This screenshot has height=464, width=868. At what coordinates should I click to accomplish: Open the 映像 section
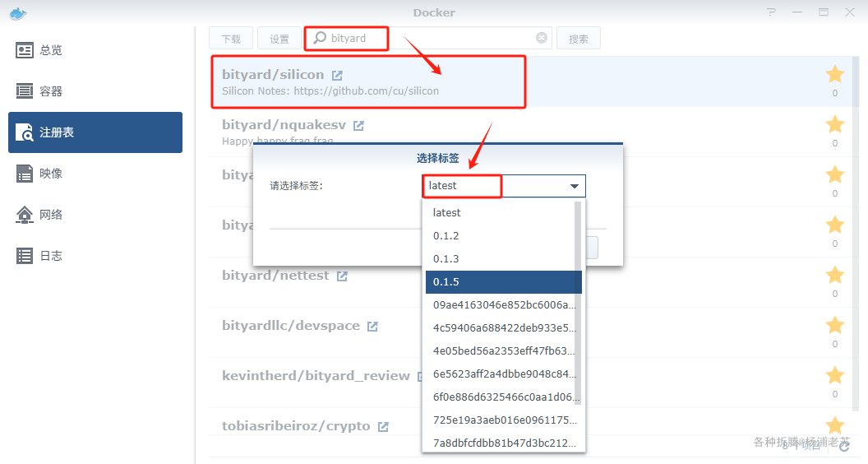coord(95,174)
